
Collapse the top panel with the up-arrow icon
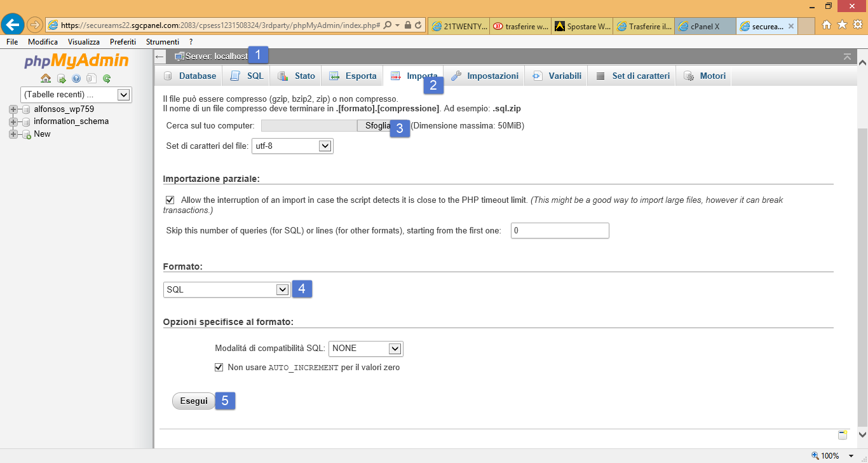tap(847, 57)
